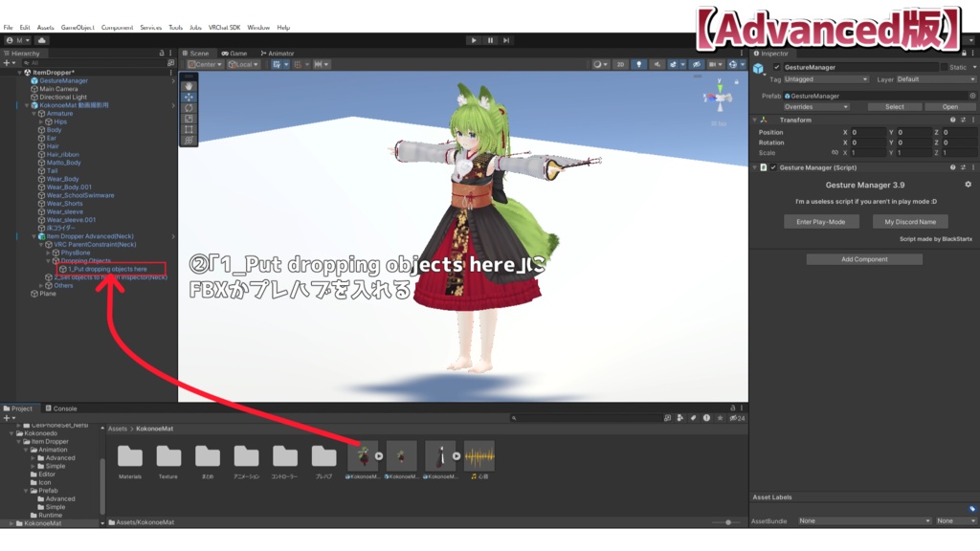Click the scene orientation gizmo
980x551 pixels.
tap(719, 98)
